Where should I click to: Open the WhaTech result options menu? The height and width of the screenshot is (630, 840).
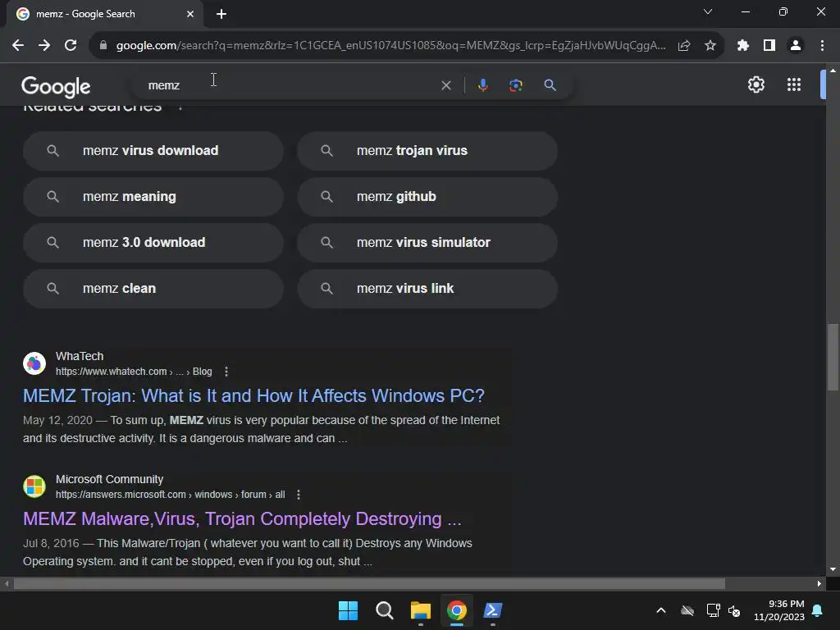[x=226, y=372]
